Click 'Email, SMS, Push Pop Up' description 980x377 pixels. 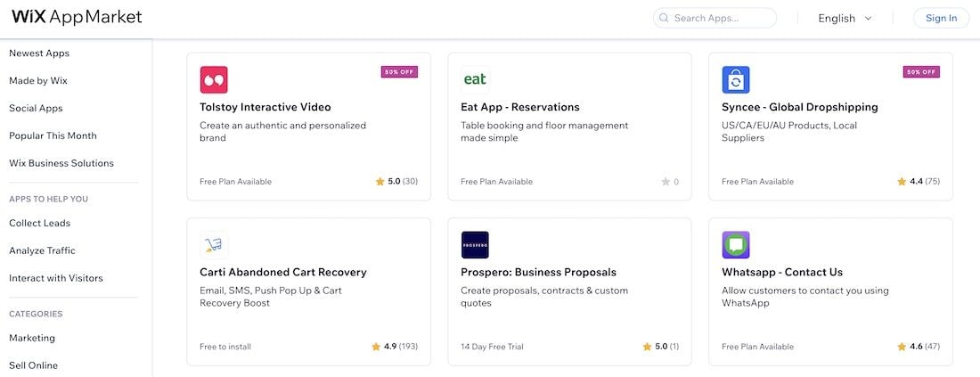pos(271,297)
